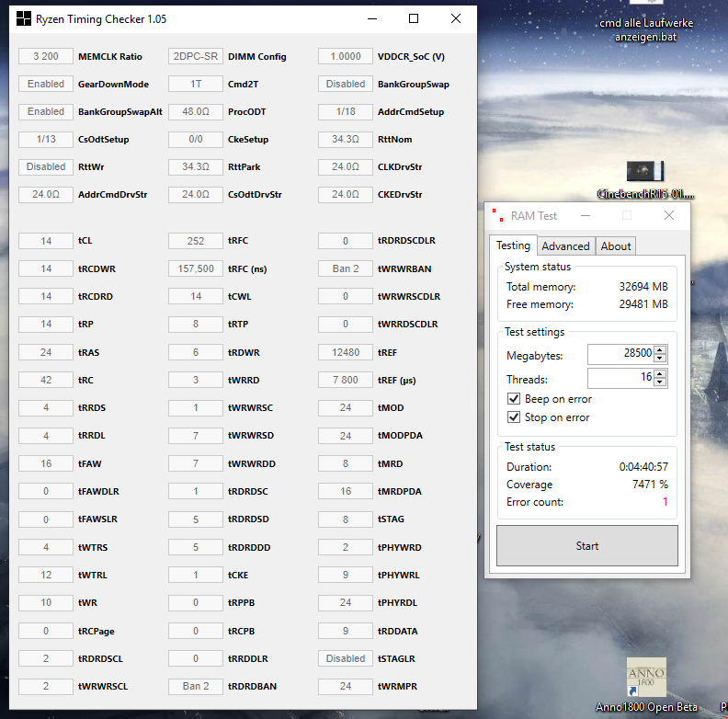The height and width of the screenshot is (719, 728).
Task: Click the tRDRDBAN value Ban 2
Action: [196, 686]
